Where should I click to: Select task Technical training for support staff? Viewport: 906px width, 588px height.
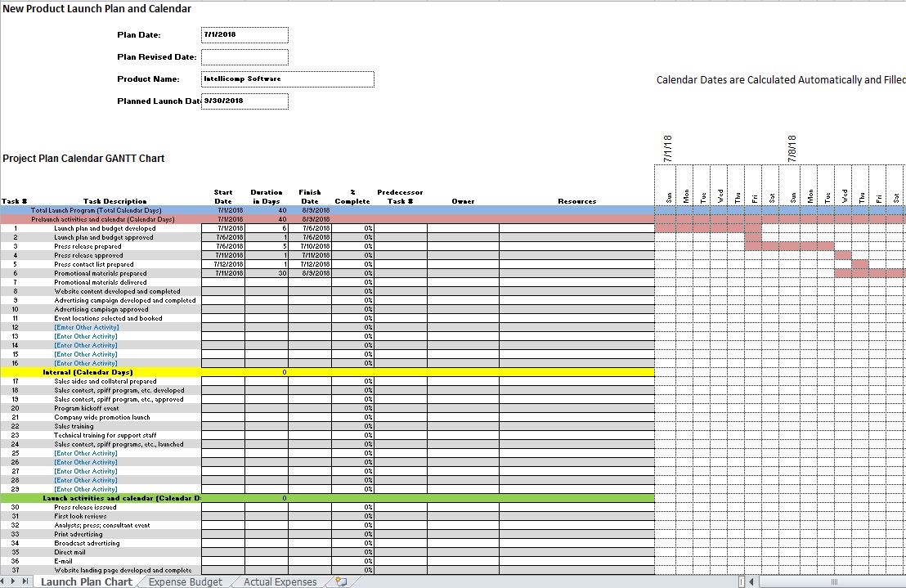[x=105, y=435]
